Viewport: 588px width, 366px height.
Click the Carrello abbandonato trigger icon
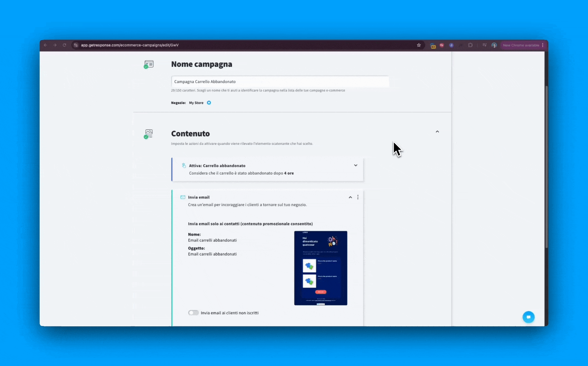click(x=184, y=166)
